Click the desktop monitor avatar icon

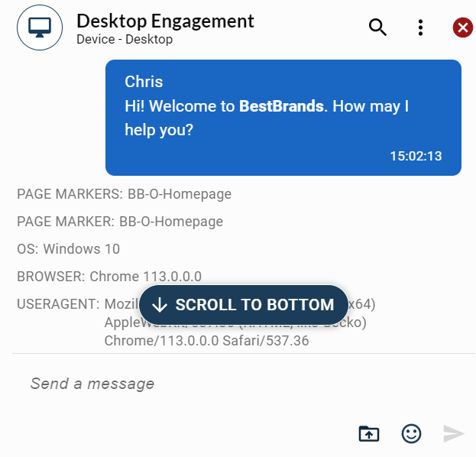(39, 28)
